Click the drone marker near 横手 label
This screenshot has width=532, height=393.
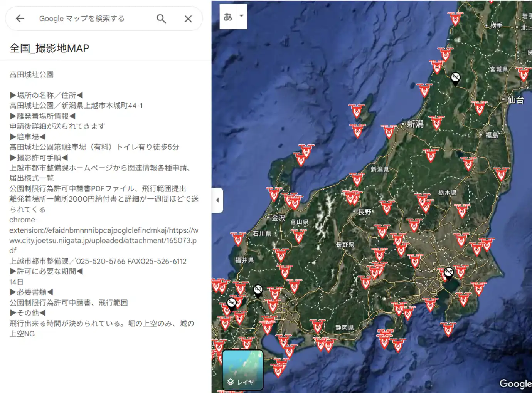[455, 18]
